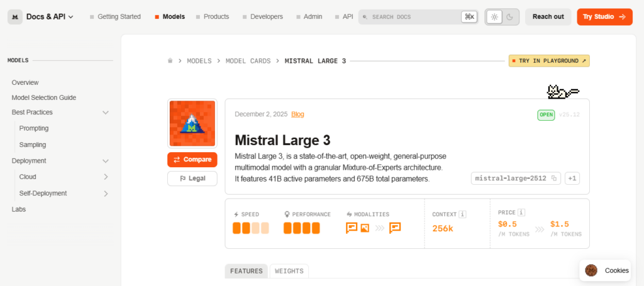Click the Mistral Large 3 thumbnail
Screen dimensions: 644x286
pos(192,123)
